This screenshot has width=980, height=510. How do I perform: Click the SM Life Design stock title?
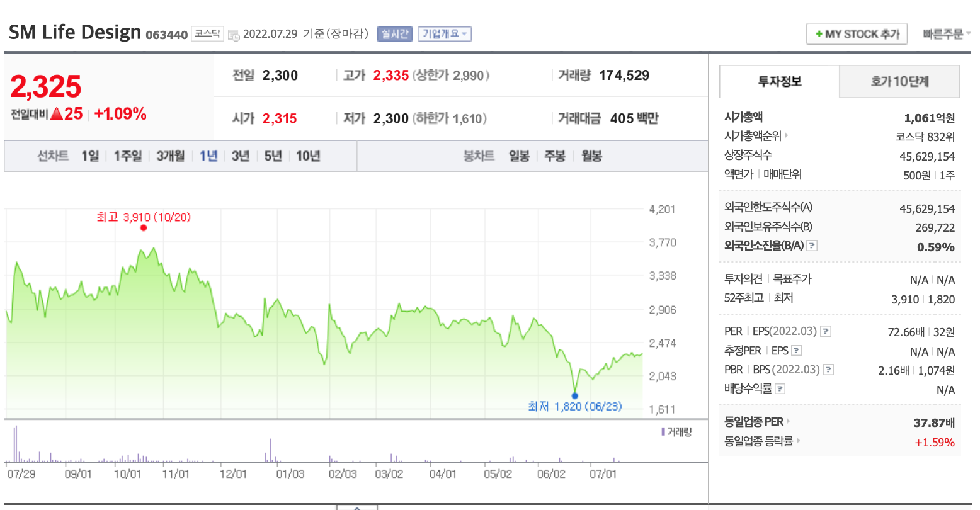point(75,32)
